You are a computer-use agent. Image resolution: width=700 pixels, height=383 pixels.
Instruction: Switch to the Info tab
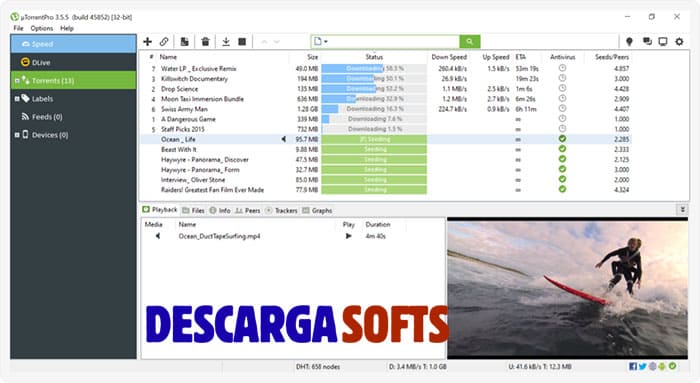pyautogui.click(x=220, y=210)
